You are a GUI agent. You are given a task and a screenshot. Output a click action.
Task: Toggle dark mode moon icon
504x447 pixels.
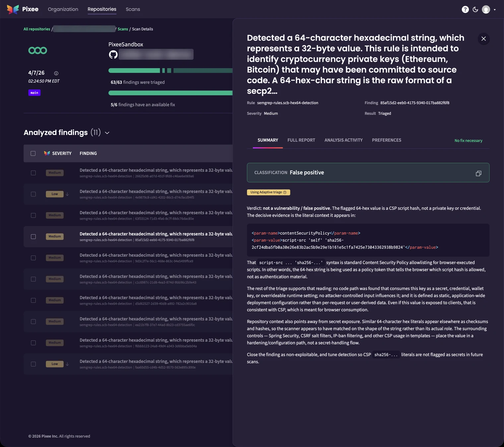click(x=475, y=10)
